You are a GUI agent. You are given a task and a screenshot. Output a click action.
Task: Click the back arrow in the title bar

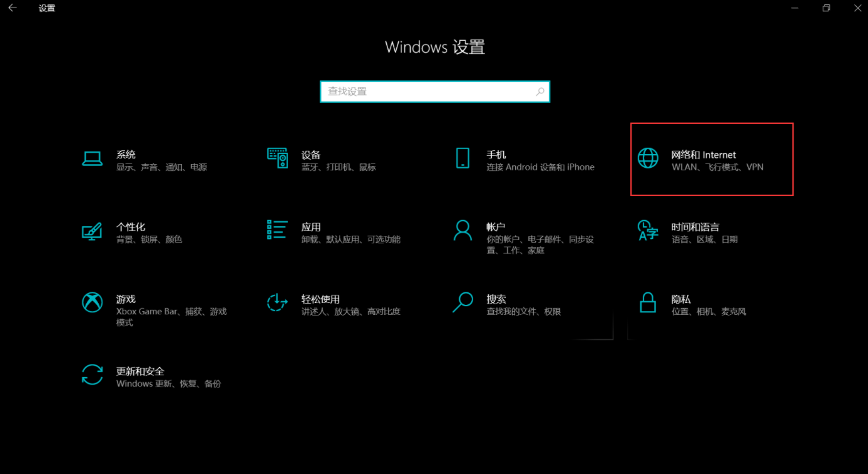click(x=12, y=8)
